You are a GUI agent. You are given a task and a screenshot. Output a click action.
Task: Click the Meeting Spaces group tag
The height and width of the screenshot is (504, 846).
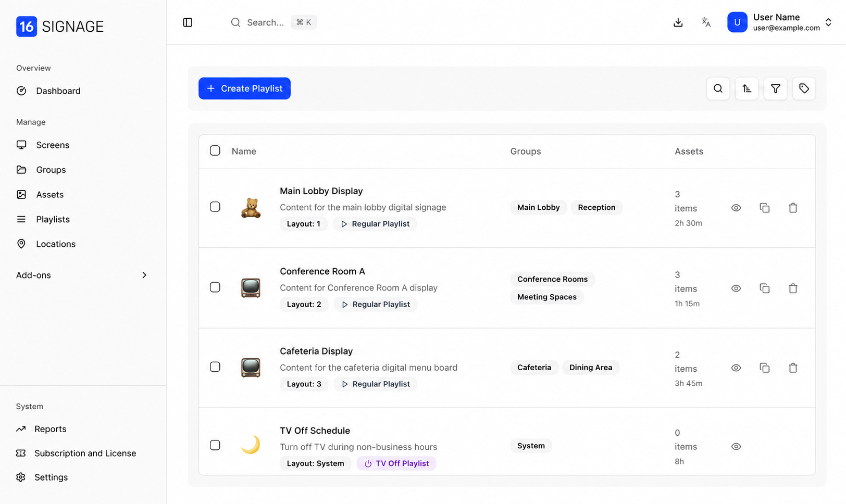click(547, 297)
